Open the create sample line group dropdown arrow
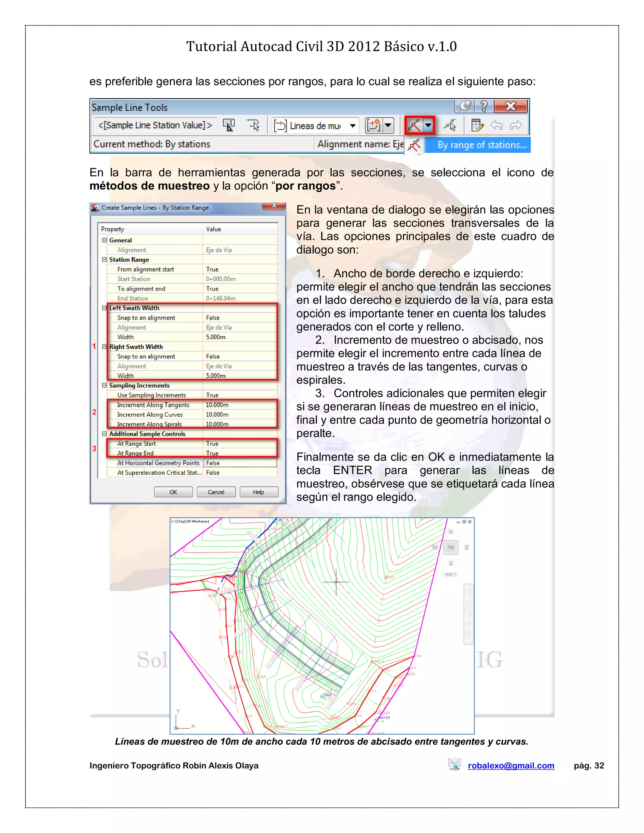Viewport: 644px width, 833px height. [x=388, y=125]
